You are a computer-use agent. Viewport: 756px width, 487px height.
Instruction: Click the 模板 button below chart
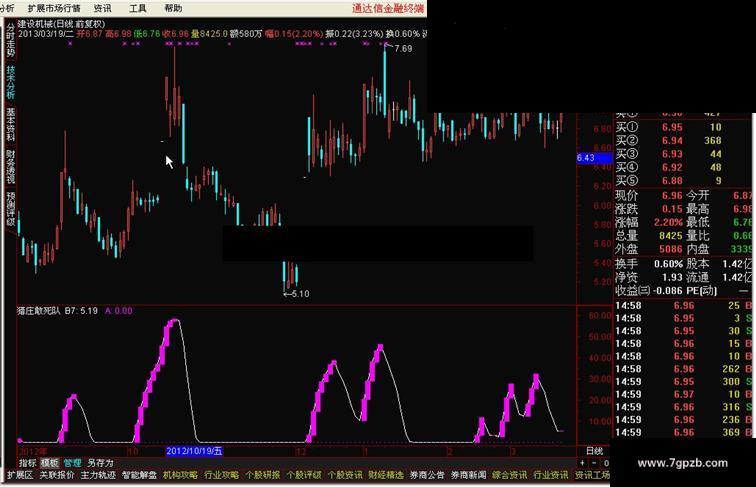[50, 463]
